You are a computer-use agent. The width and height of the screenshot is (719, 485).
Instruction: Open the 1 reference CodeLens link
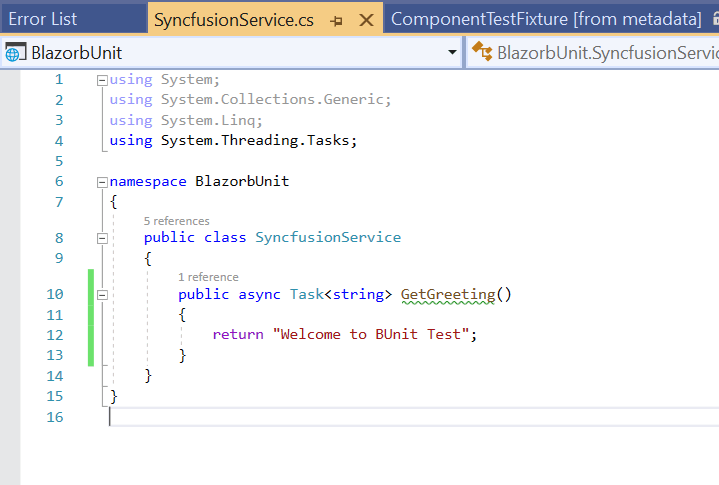[x=208, y=277]
